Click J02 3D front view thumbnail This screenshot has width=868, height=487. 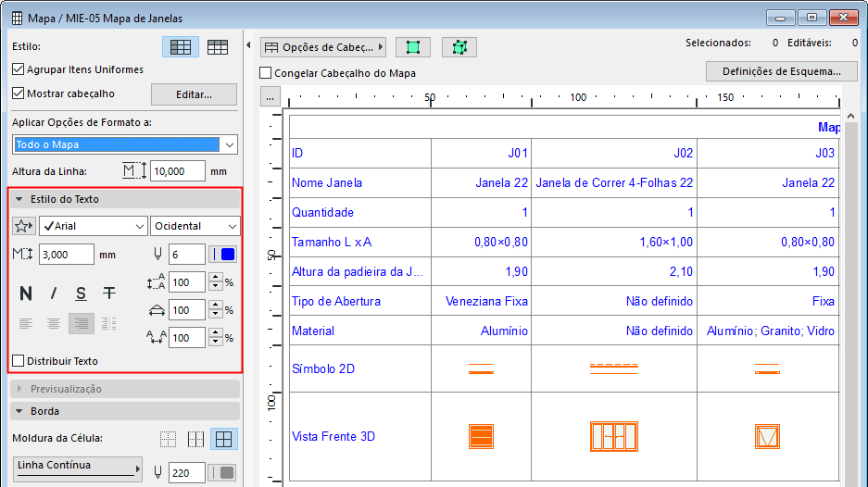[x=614, y=436]
